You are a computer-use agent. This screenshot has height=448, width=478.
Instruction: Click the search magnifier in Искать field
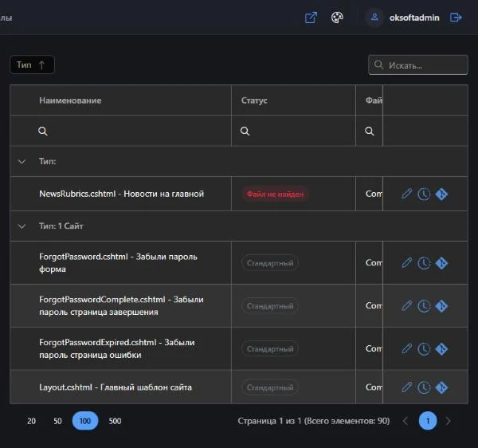click(x=378, y=65)
